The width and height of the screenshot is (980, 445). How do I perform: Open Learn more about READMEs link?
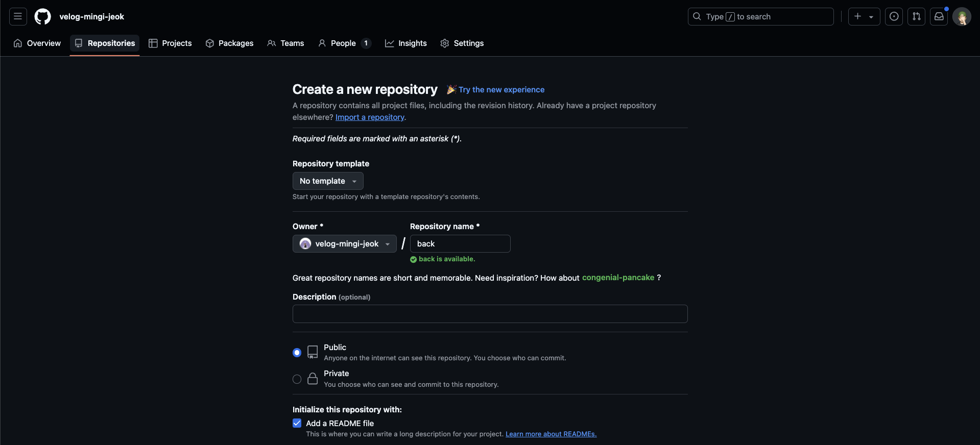(551, 434)
